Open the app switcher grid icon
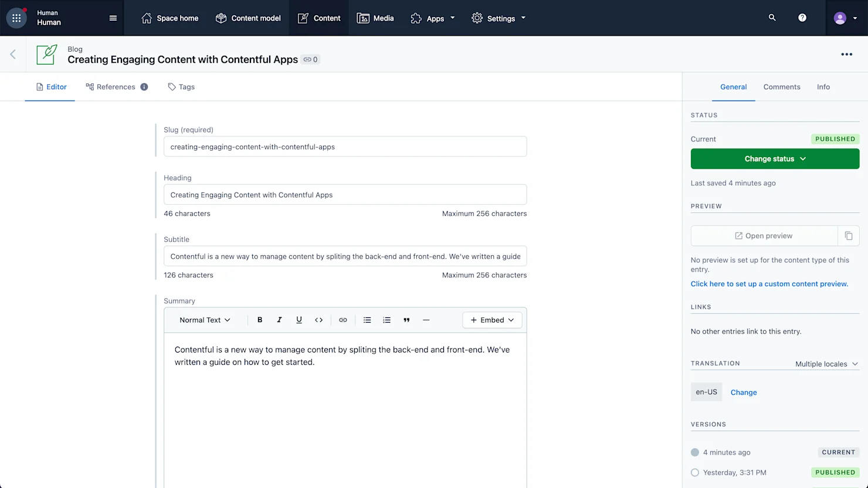This screenshot has height=488, width=868. coord(16,18)
